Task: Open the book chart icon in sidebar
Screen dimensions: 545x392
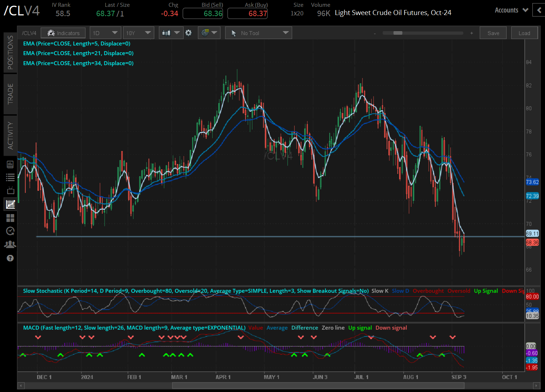Action: [x=10, y=164]
